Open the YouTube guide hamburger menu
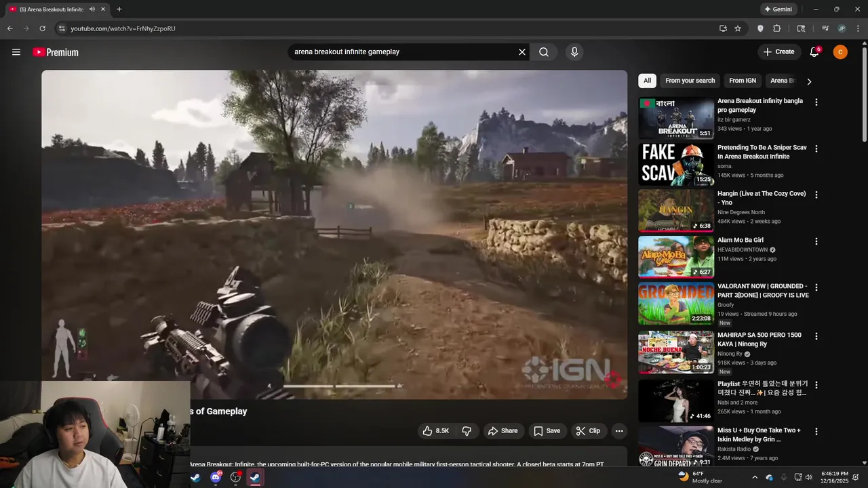 (16, 52)
